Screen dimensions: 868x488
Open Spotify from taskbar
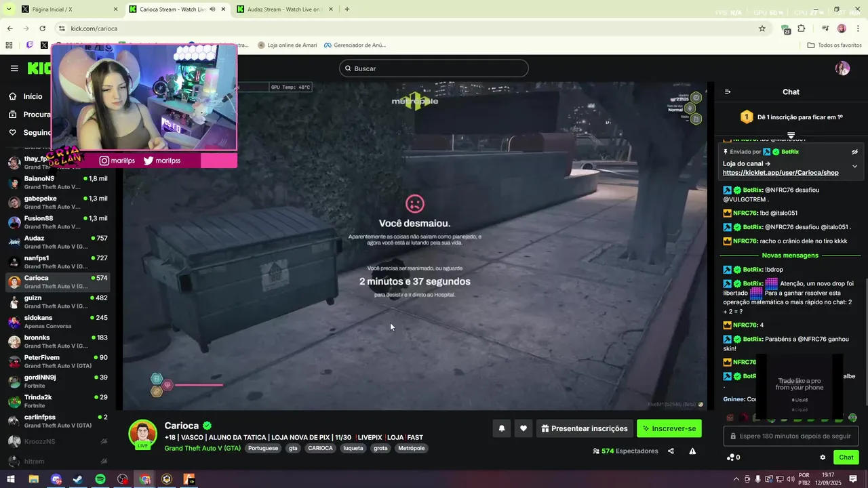(100, 479)
